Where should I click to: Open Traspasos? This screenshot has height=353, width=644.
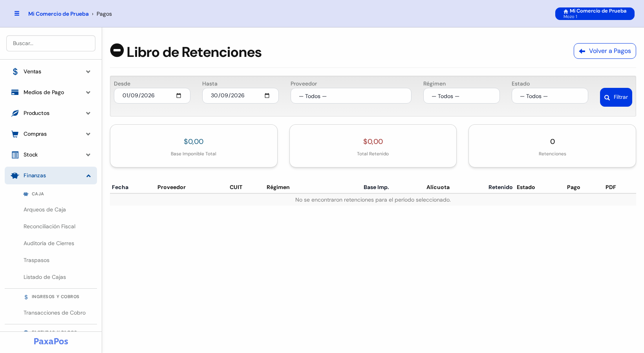(37, 260)
